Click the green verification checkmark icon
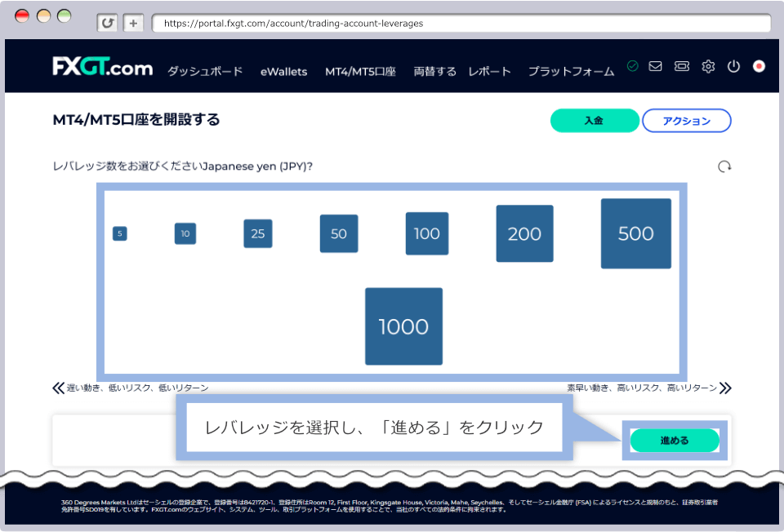The height and width of the screenshot is (532, 784). [632, 66]
